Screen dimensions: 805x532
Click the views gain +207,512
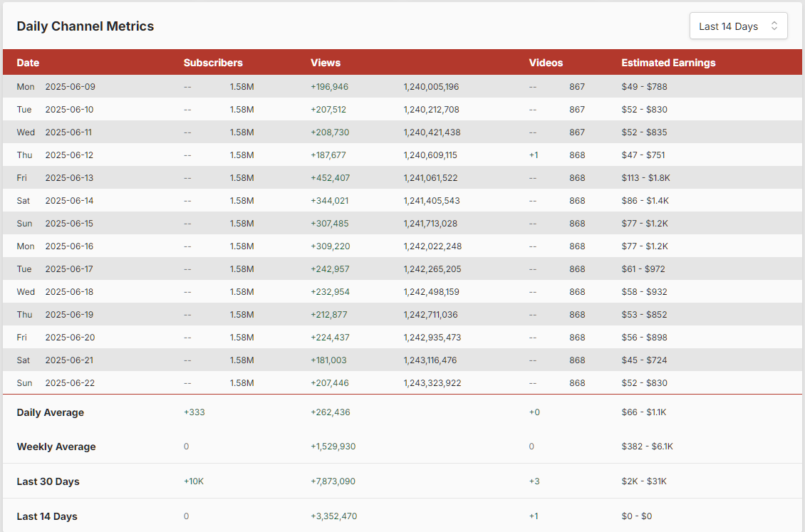pos(328,109)
